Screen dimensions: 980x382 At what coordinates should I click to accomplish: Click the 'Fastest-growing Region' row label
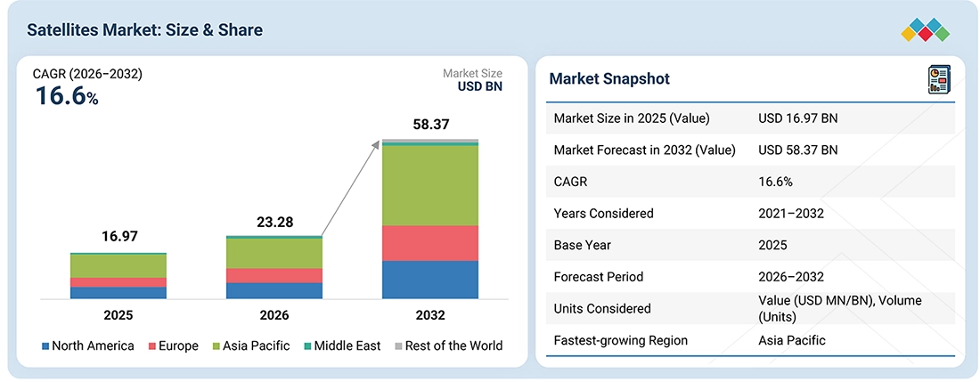coord(621,341)
